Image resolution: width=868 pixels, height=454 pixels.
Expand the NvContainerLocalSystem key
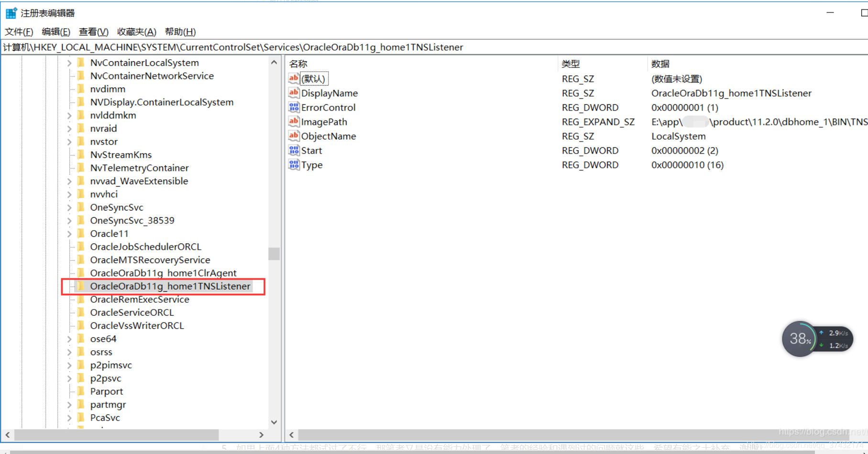[69, 63]
